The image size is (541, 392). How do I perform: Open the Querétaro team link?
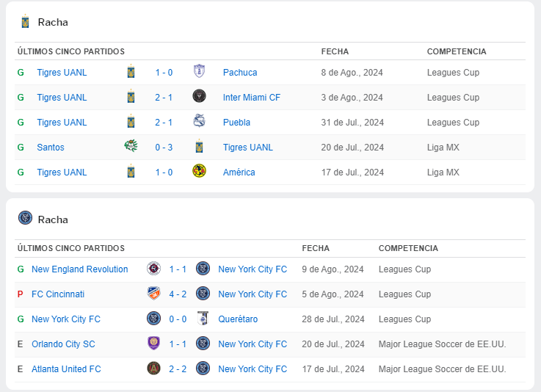point(238,319)
